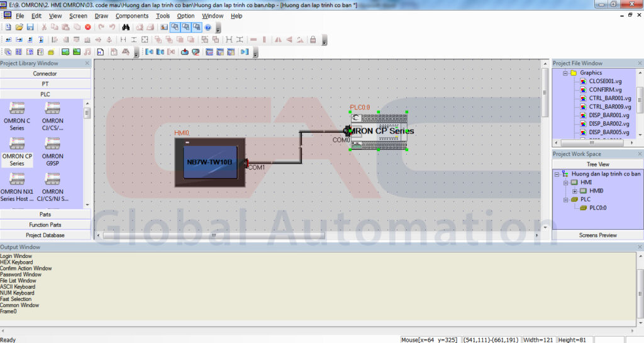Select DISP_BAR002.vg file
The height and width of the screenshot is (343, 644).
tap(609, 123)
